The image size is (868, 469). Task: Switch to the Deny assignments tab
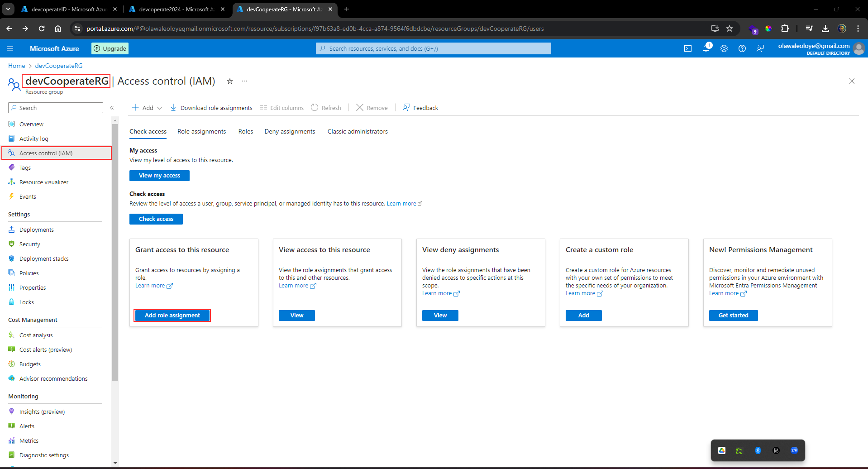pyautogui.click(x=290, y=131)
